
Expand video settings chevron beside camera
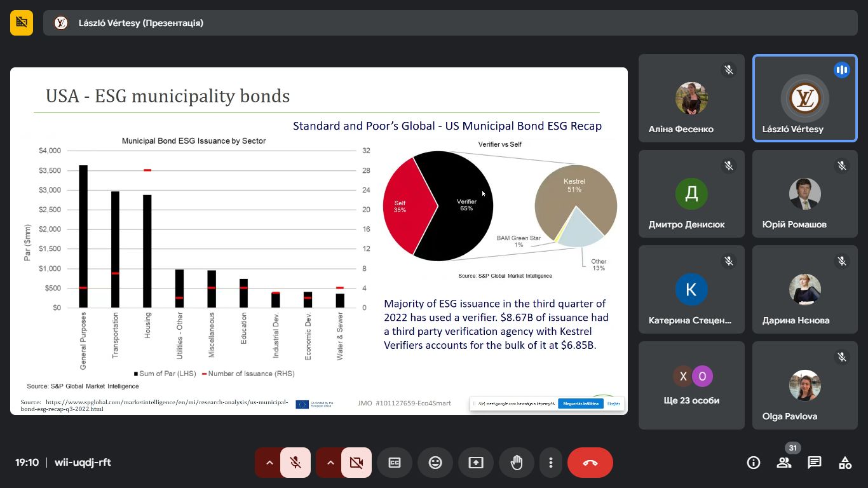click(330, 463)
